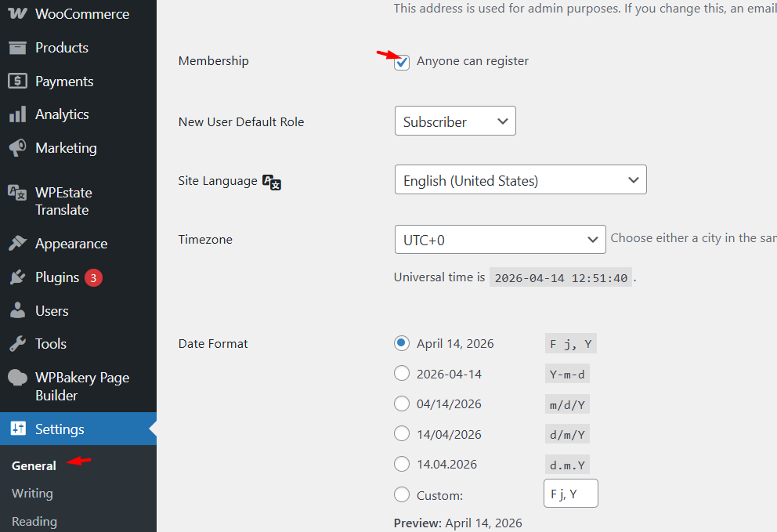Screen dimensions: 777x532
Task: Open the New User Default Role dropdown
Action: click(455, 121)
